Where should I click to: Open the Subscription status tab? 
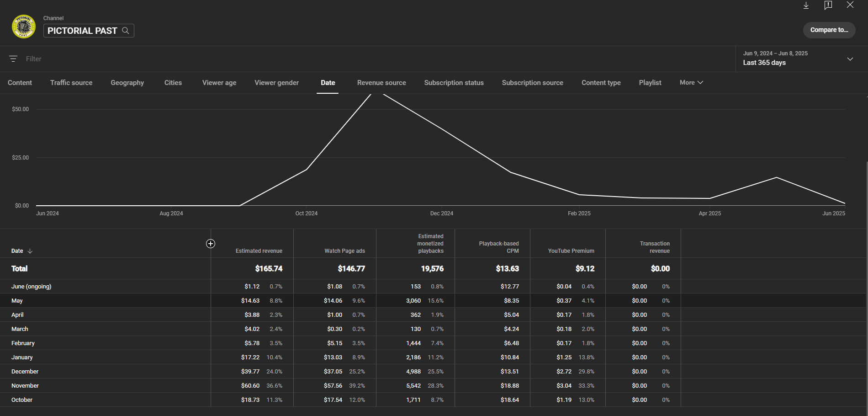pos(454,83)
